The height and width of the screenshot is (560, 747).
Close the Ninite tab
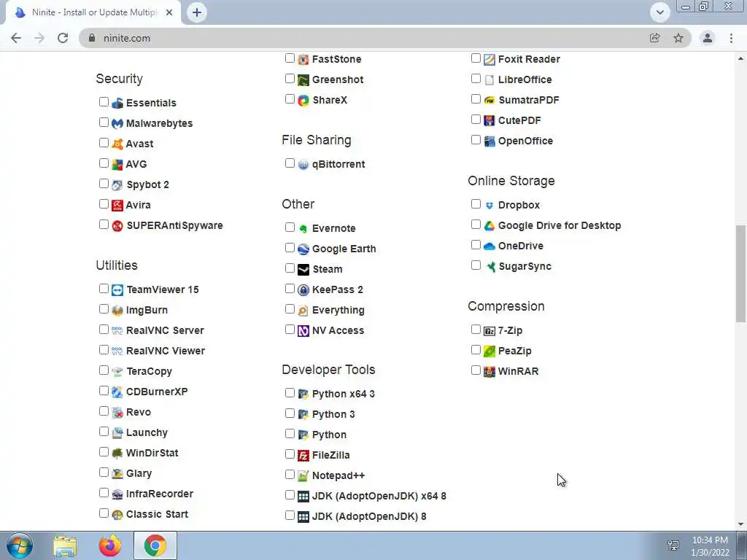[169, 13]
